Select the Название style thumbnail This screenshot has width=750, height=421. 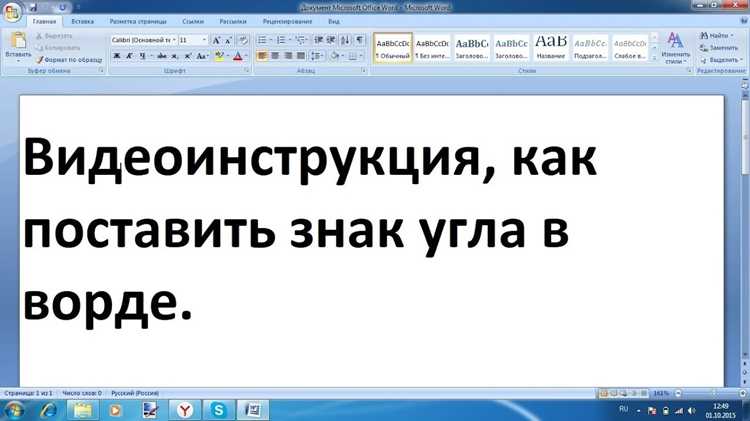click(x=551, y=48)
